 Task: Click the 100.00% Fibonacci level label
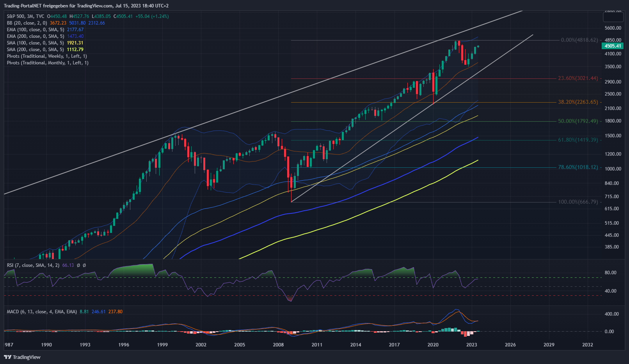tap(577, 202)
